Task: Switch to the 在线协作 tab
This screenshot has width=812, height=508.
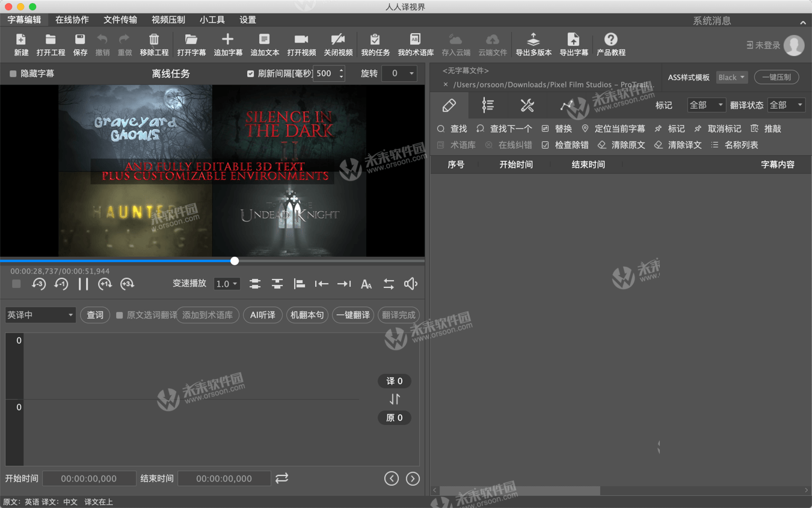Action: pyautogui.click(x=72, y=20)
